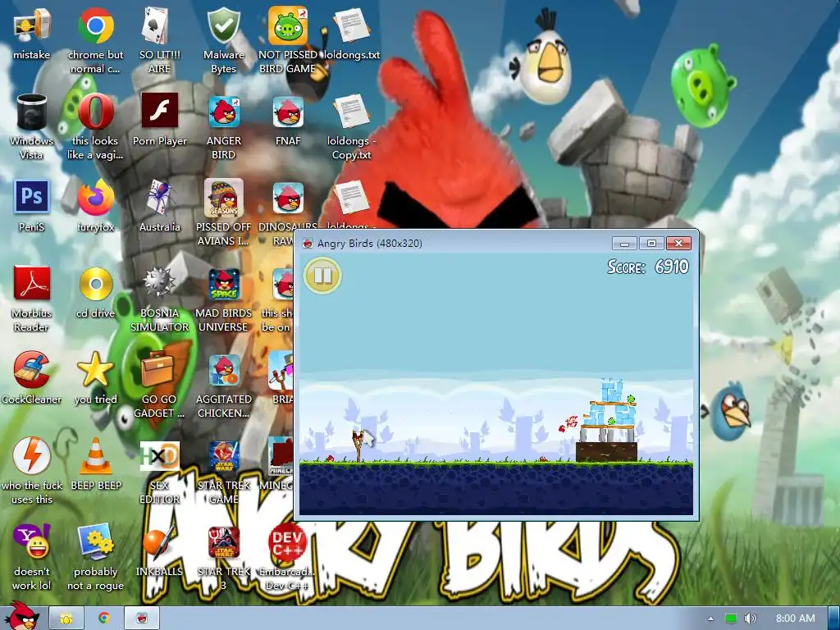The width and height of the screenshot is (840, 630).
Task: Open the 'loldongs - Copy.txt' file
Action: (351, 112)
